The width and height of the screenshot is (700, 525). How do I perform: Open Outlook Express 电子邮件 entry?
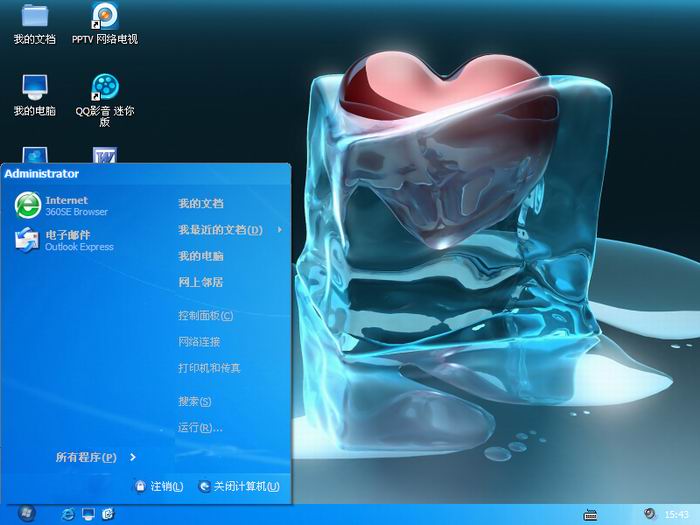(65, 240)
